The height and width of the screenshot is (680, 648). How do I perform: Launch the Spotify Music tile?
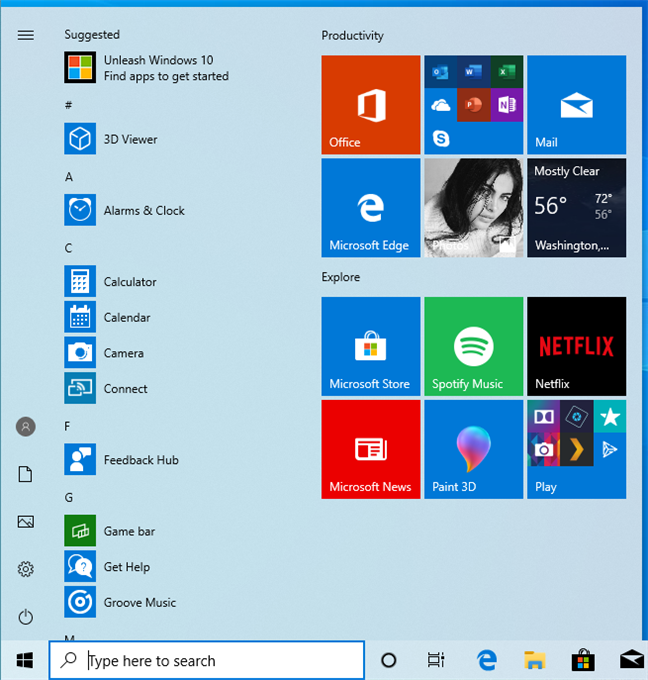[474, 346]
